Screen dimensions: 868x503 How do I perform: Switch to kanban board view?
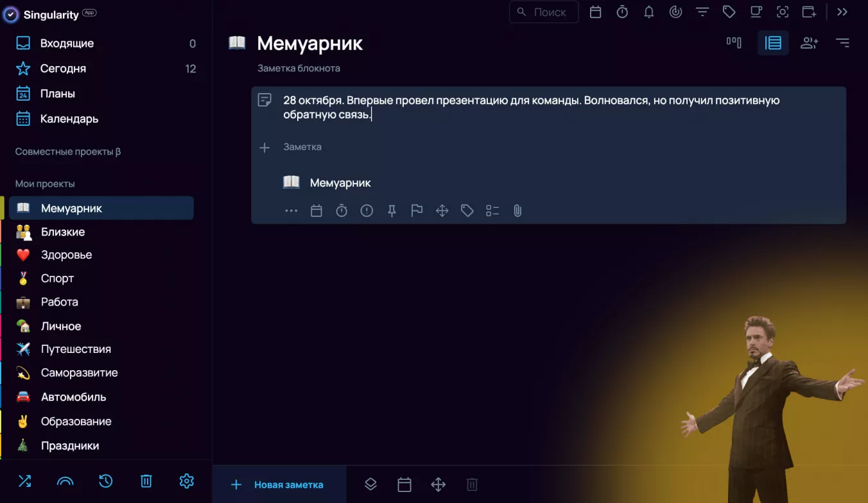(x=734, y=43)
